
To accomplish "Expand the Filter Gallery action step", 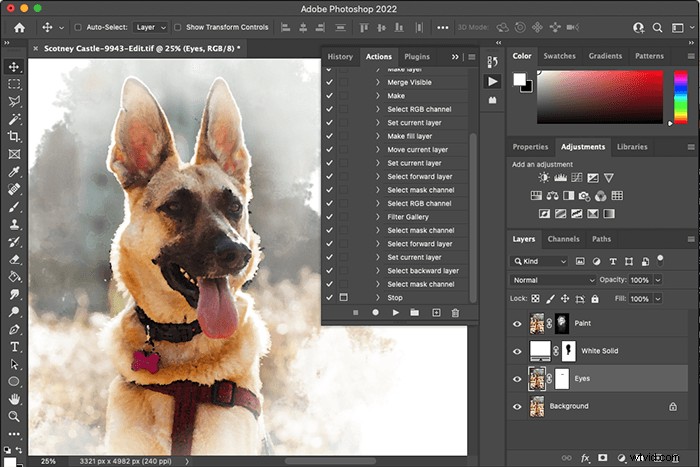I will coord(378,217).
